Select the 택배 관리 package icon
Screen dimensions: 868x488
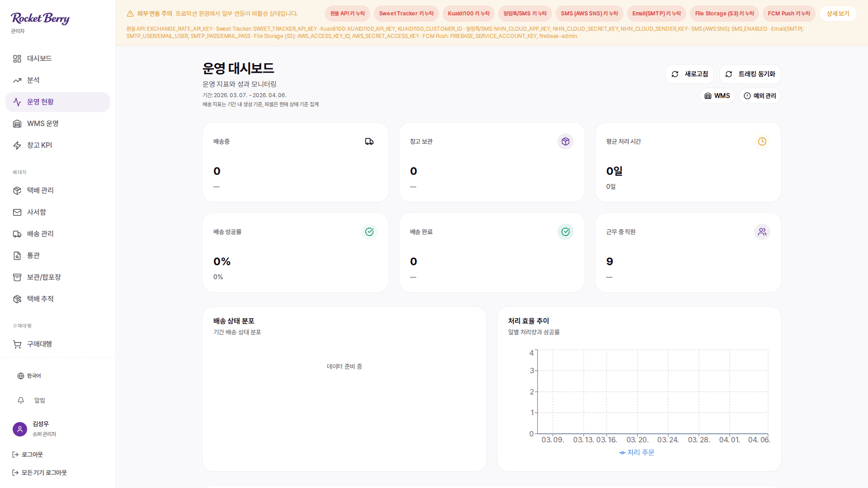click(17, 190)
